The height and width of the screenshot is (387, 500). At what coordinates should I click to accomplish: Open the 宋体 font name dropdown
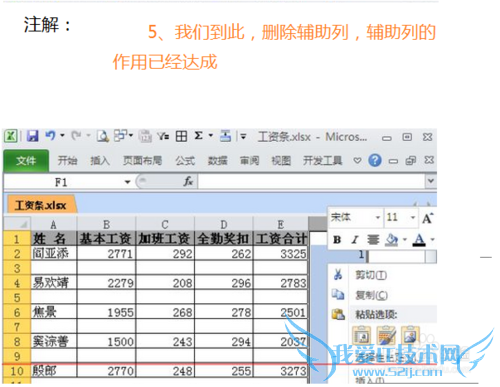click(x=378, y=217)
